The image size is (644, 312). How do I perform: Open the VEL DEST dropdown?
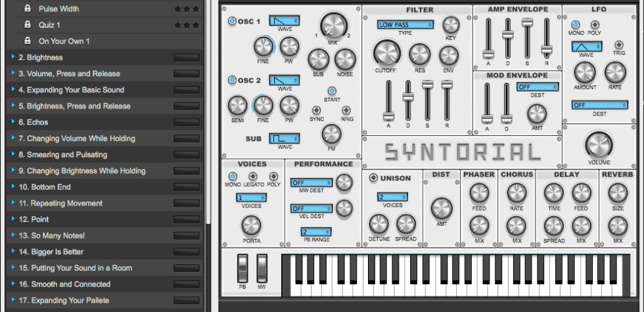click(x=311, y=209)
